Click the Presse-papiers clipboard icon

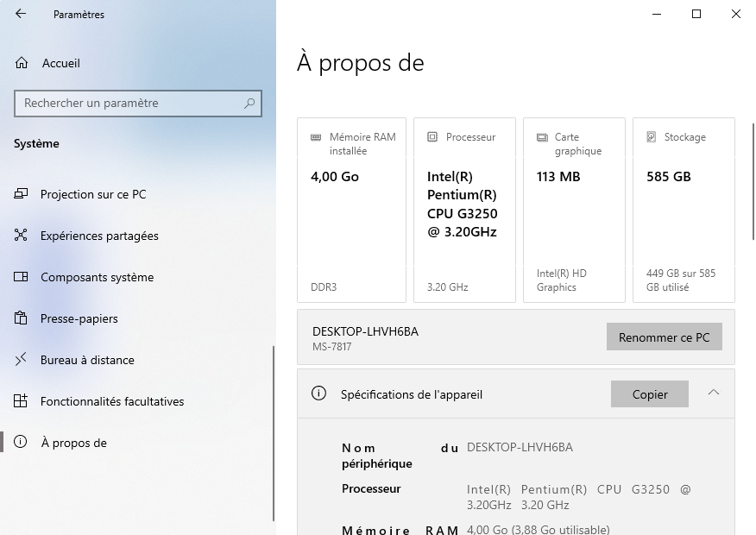click(x=22, y=318)
